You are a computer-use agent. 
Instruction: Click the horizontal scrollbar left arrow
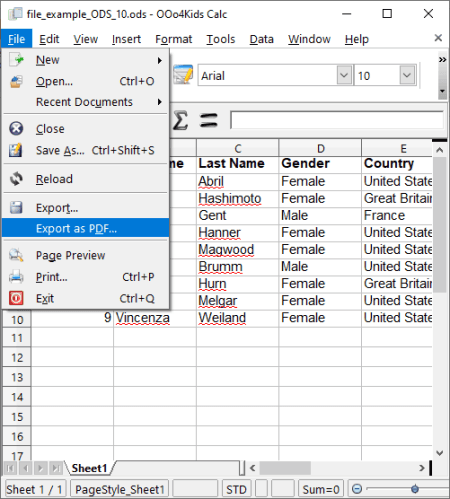click(x=252, y=468)
